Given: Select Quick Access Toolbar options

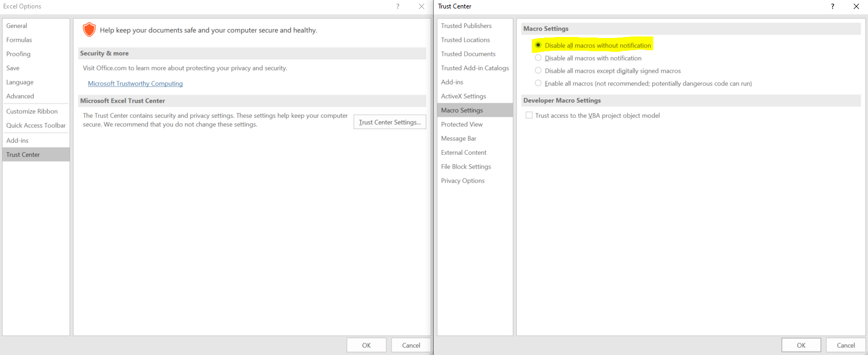Looking at the screenshot, I should point(36,125).
